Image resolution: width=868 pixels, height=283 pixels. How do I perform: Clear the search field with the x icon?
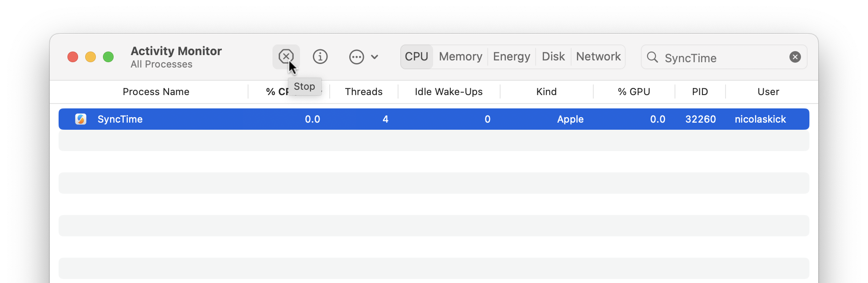795,57
